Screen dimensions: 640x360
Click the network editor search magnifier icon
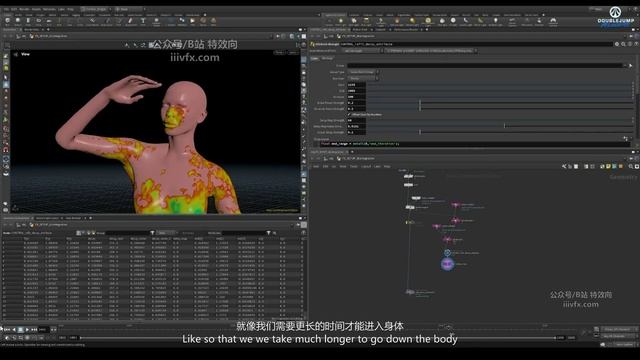[x=631, y=167]
